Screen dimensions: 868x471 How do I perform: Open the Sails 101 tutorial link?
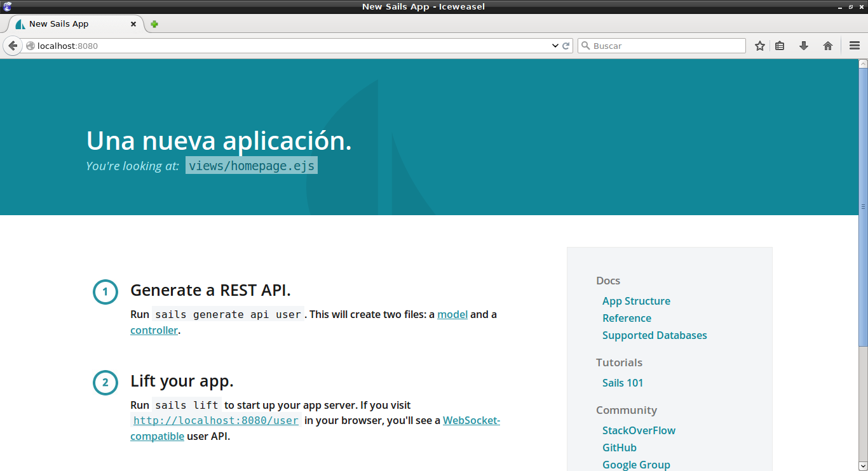[622, 383]
